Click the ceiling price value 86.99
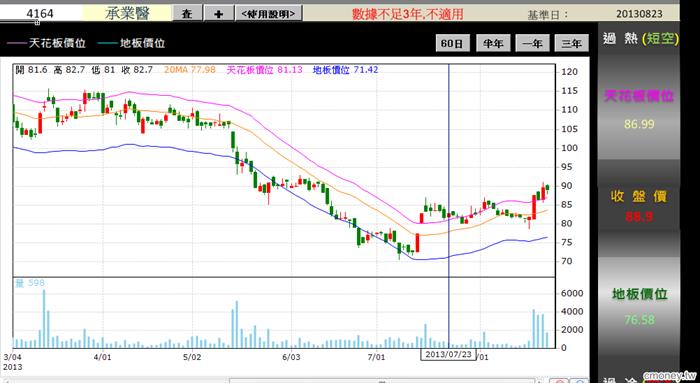 tap(639, 124)
